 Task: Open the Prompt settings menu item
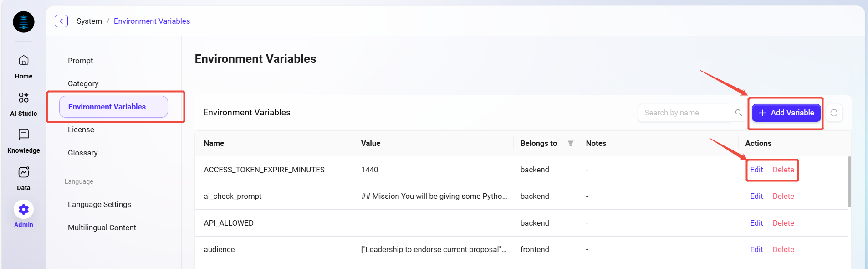pos(81,61)
